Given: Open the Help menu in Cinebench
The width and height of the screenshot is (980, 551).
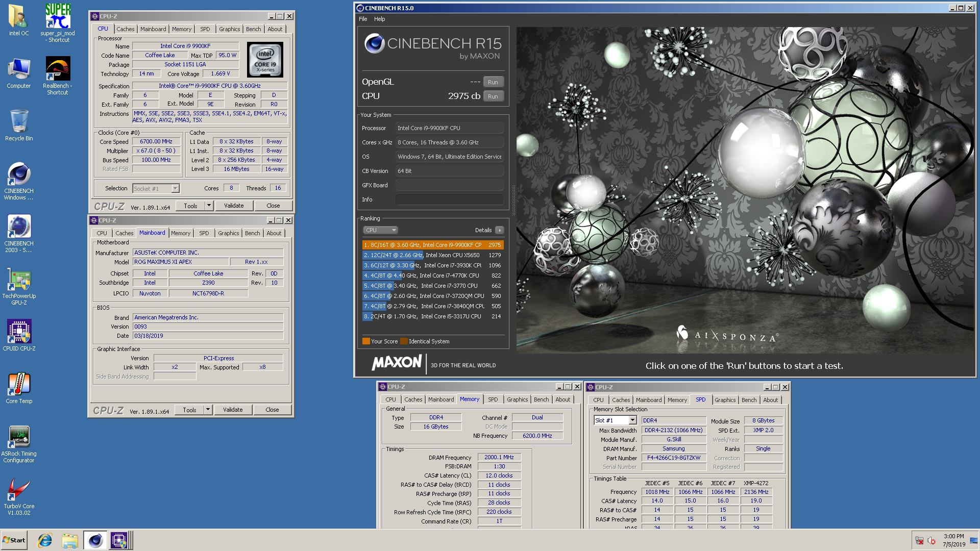Looking at the screenshot, I should [379, 19].
